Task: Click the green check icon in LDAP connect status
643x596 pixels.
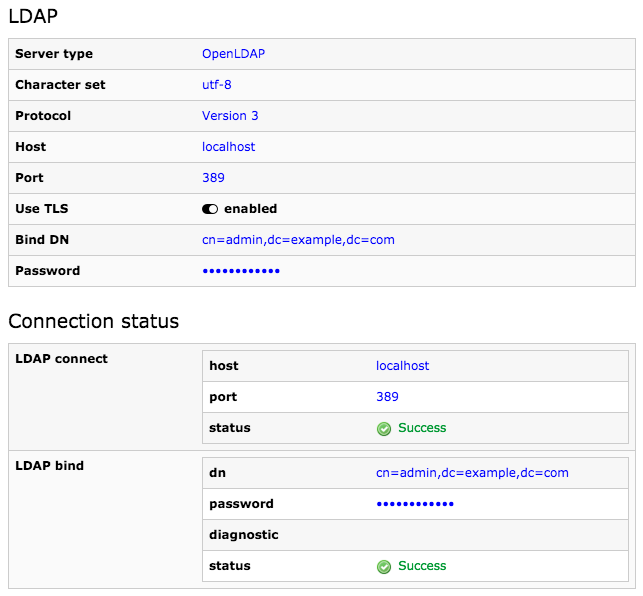Action: pyautogui.click(x=383, y=428)
